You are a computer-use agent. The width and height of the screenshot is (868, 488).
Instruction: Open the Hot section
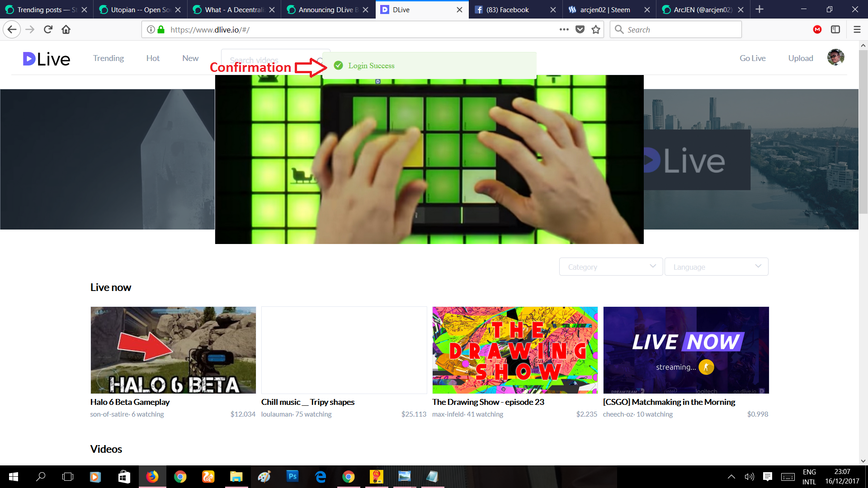pyautogui.click(x=153, y=58)
